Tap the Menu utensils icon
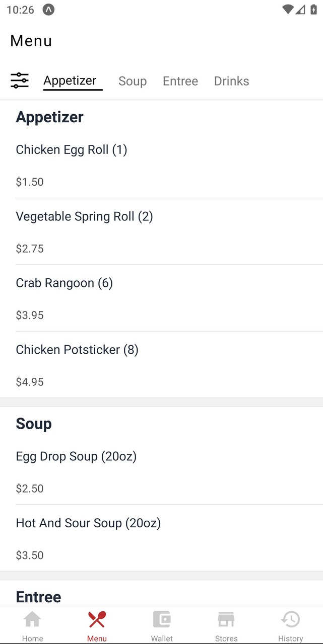The height and width of the screenshot is (644, 323). tap(97, 619)
